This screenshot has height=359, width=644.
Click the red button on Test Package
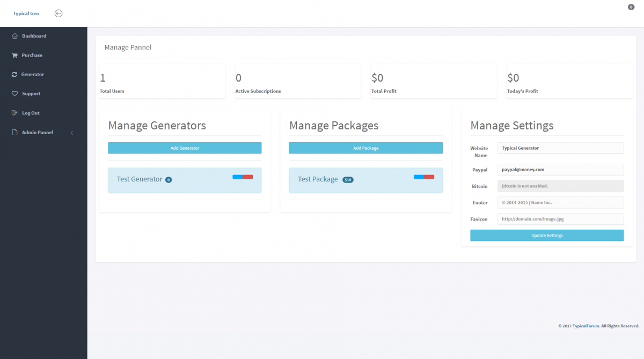click(x=429, y=177)
